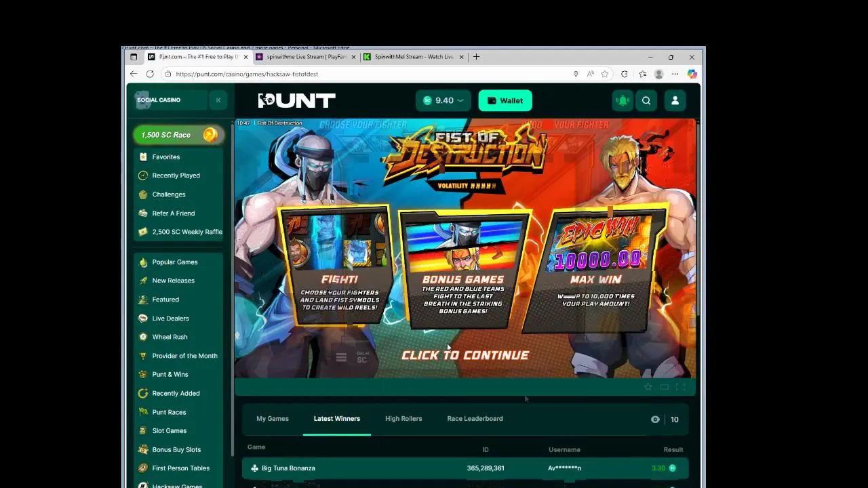Click the PUNT logo
This screenshot has width=868, height=488.
coord(297,100)
